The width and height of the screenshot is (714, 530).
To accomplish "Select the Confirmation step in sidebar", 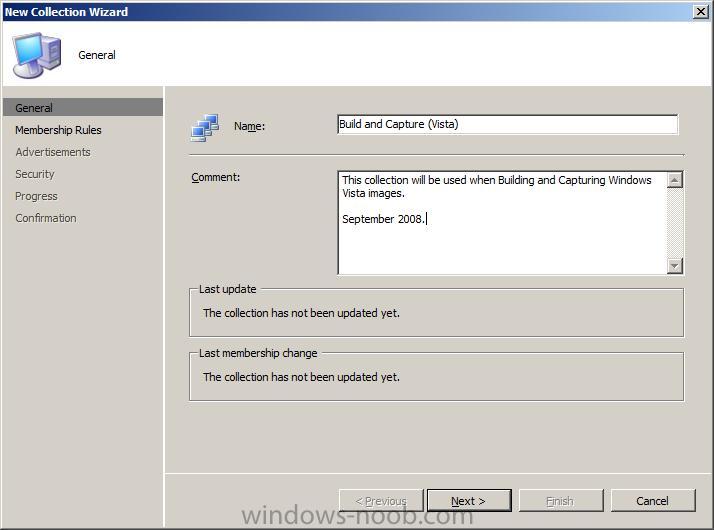I will pos(46,218).
